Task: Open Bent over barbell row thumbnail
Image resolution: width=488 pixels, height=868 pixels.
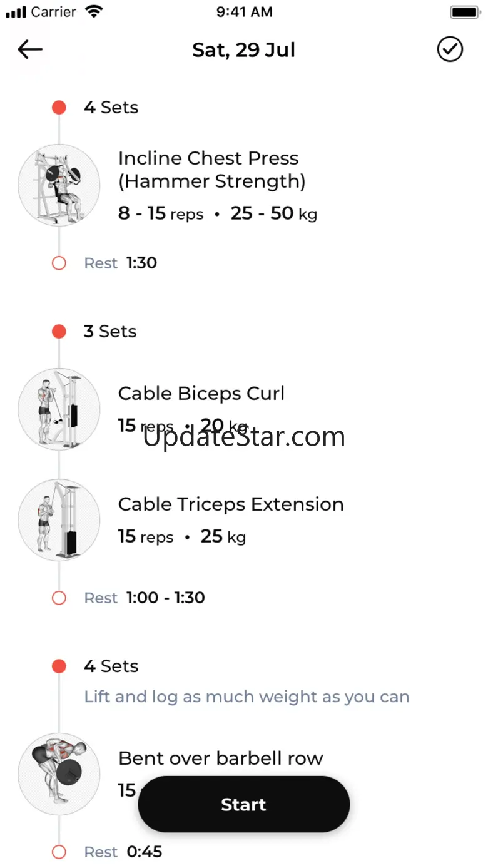Action: click(x=59, y=774)
